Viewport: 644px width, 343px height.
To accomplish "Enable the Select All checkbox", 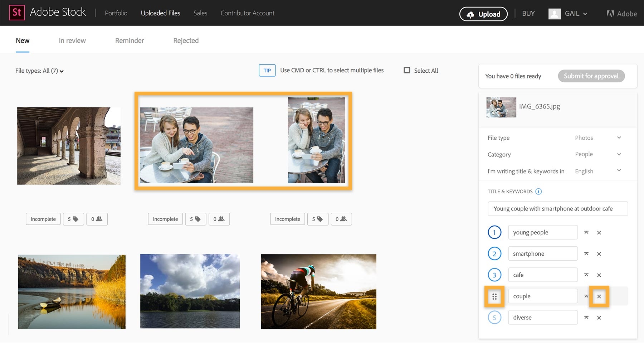I will pyautogui.click(x=407, y=70).
